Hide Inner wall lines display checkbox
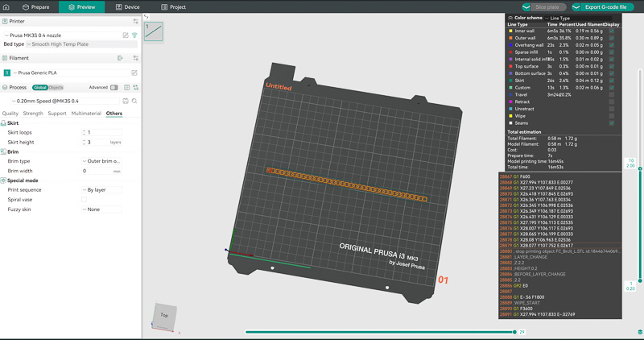Viewport: 644px width, 340px height. point(612,31)
